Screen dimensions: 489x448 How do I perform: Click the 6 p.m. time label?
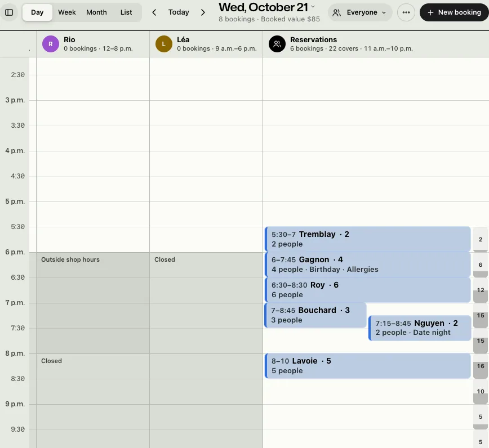click(15, 252)
